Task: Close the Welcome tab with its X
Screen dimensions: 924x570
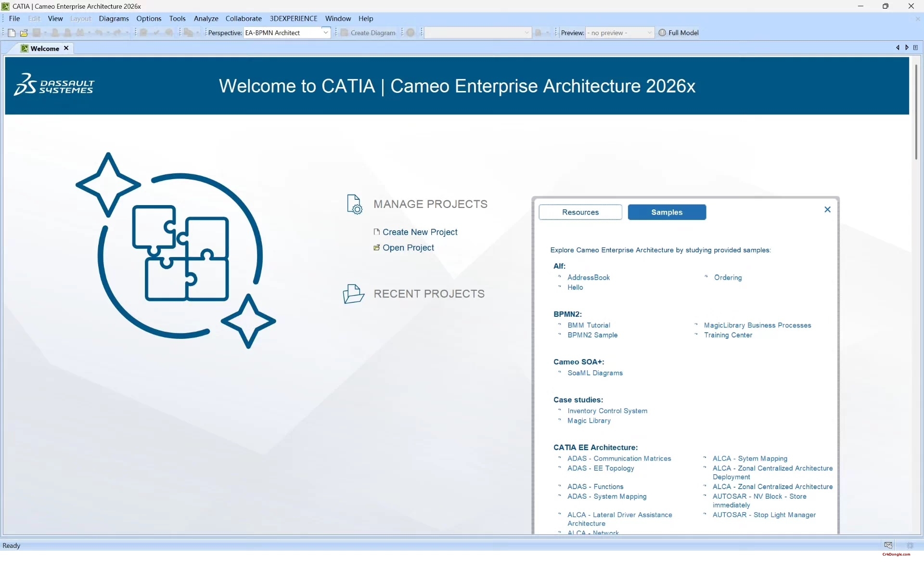Action: click(x=66, y=48)
